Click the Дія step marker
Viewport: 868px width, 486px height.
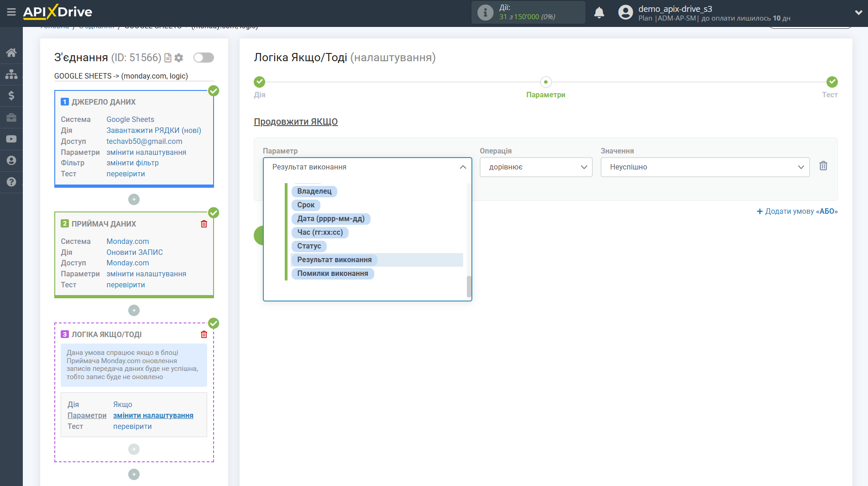point(259,82)
